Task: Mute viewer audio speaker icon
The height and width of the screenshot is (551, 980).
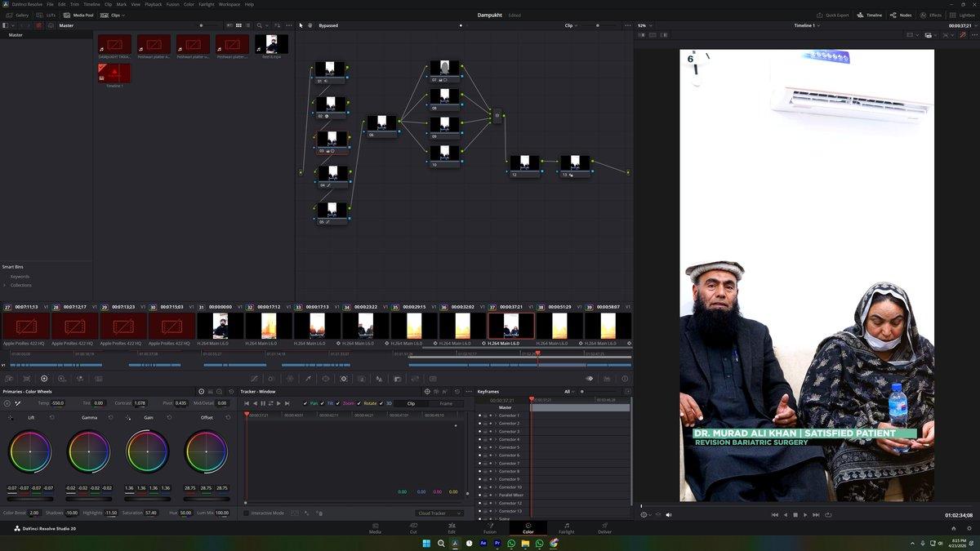Action: (668, 515)
